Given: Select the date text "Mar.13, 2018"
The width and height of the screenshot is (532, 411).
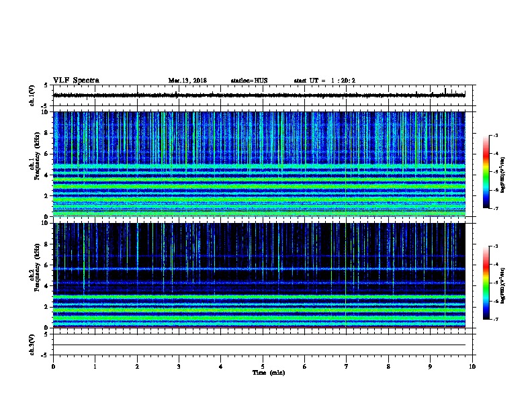Looking at the screenshot, I should (x=187, y=81).
